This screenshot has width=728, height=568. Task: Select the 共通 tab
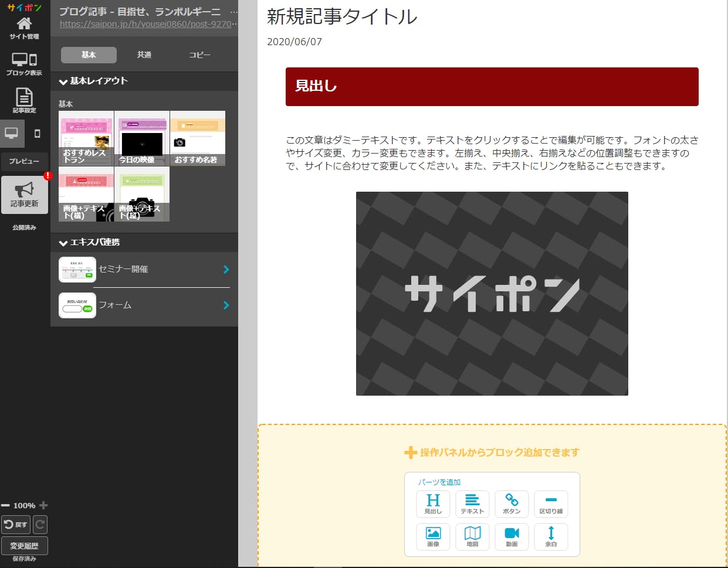pyautogui.click(x=144, y=55)
